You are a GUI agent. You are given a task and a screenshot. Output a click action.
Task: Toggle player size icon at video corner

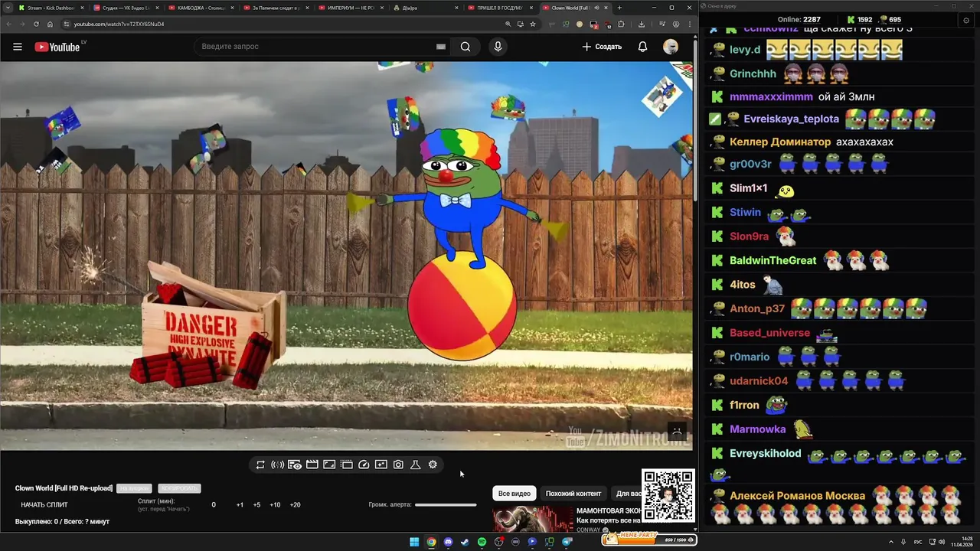click(676, 431)
